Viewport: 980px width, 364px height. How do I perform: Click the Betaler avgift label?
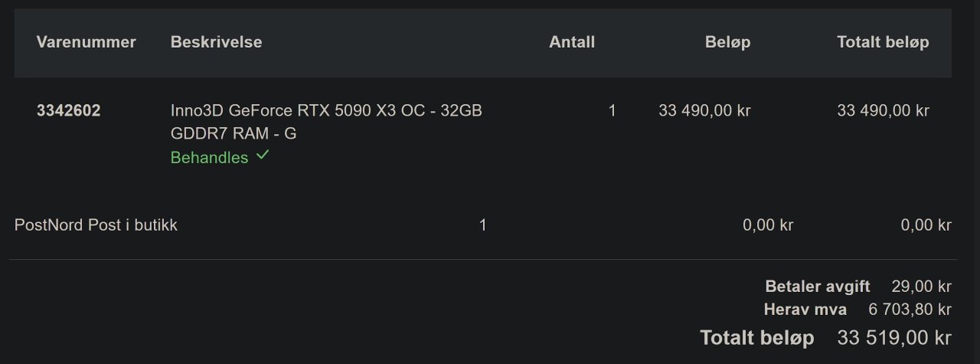[818, 287]
